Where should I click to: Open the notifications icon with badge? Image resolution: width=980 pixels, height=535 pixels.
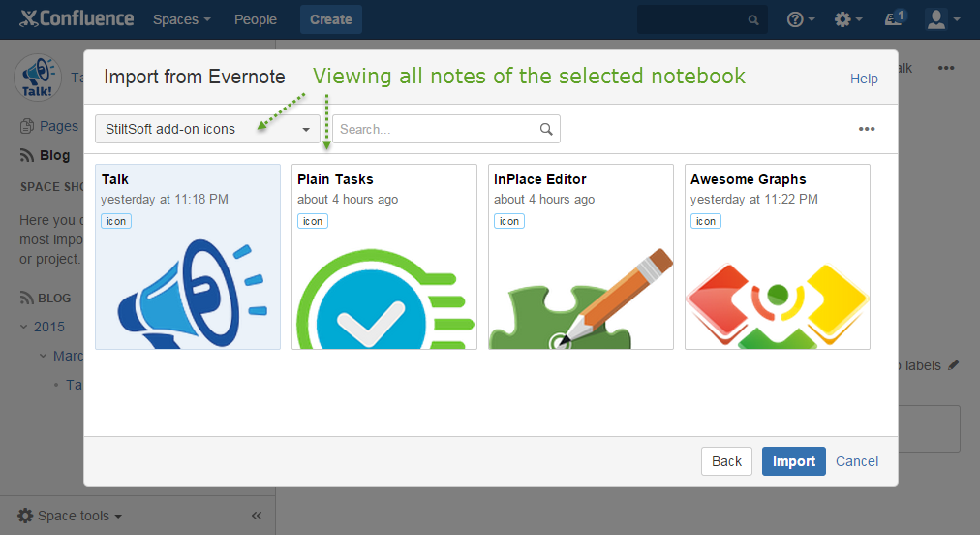point(896,19)
